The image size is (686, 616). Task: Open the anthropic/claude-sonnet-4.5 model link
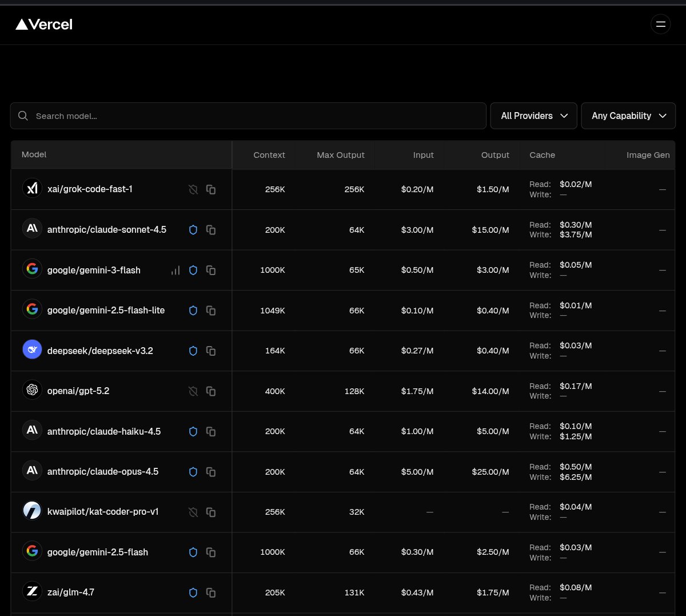107,229
